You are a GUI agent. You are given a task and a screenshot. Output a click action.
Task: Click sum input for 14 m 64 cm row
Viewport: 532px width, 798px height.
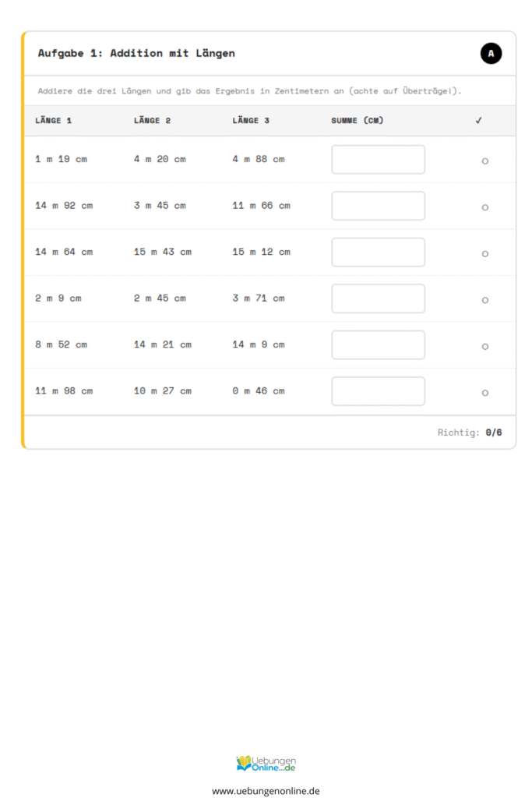[x=378, y=252]
